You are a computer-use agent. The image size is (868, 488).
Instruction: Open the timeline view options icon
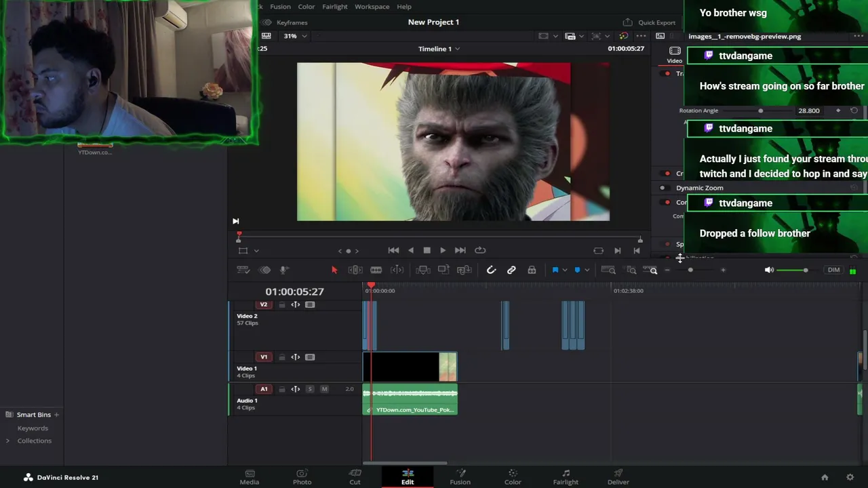[243, 270]
